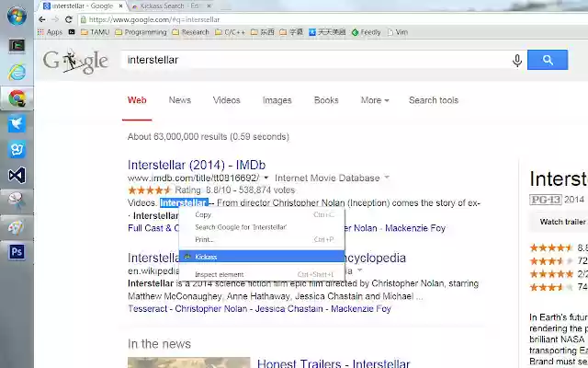Viewport: 588px width, 368px height.
Task: Open the TAMU bookmarks folder
Action: point(96,32)
